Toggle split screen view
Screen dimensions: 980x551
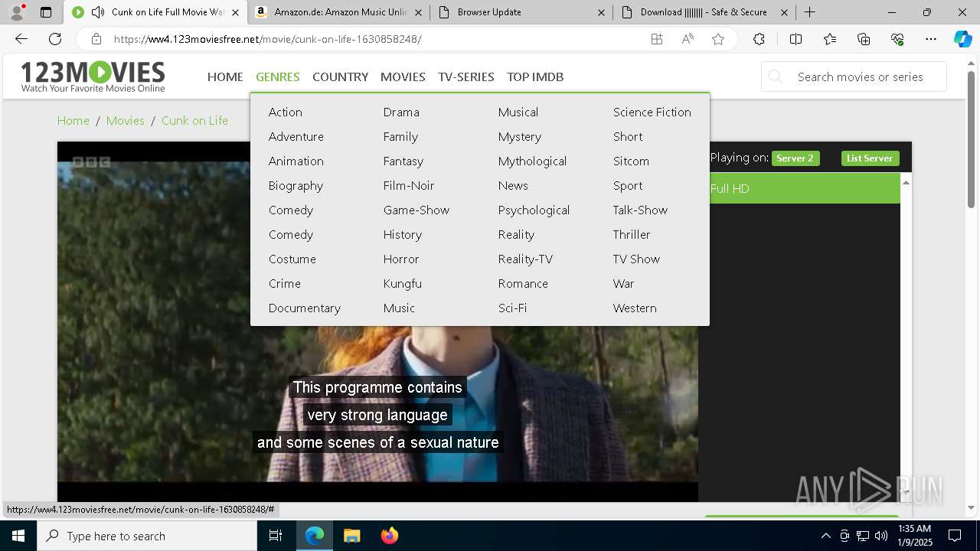[795, 39]
